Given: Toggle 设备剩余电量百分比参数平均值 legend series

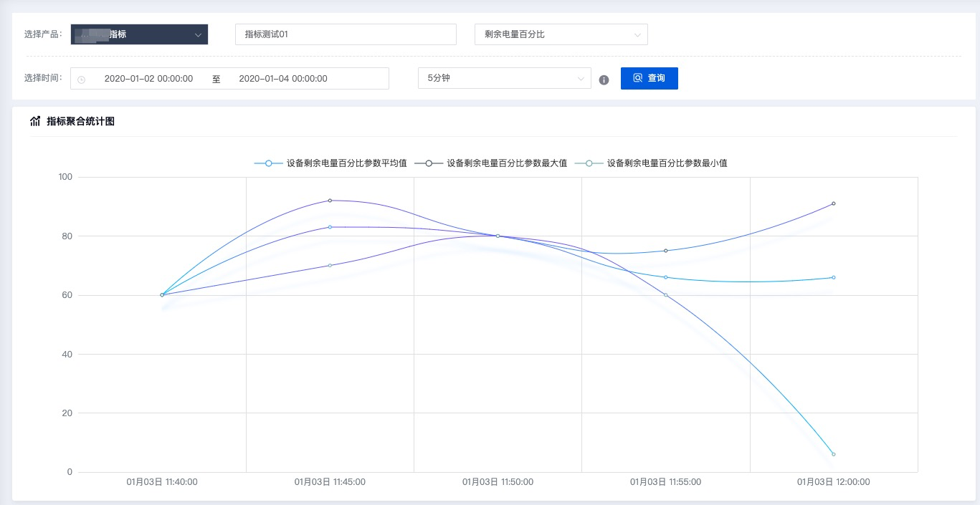Looking at the screenshot, I should point(330,163).
